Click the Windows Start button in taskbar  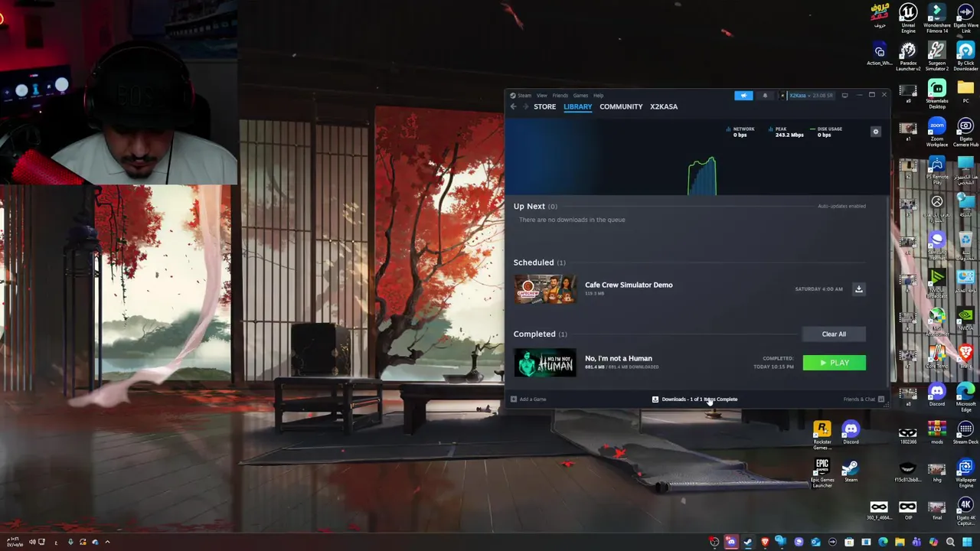click(967, 542)
